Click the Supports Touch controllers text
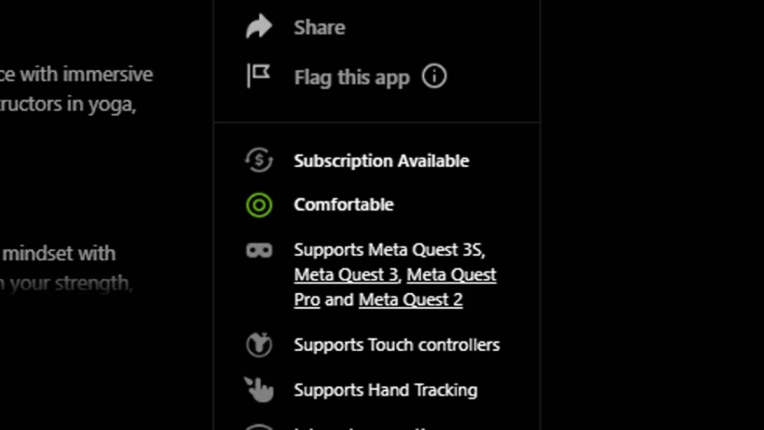Viewport: 764px width, 430px height. click(x=396, y=345)
